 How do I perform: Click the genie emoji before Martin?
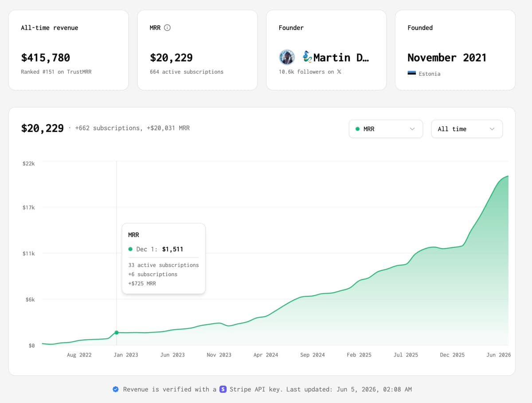click(x=307, y=57)
